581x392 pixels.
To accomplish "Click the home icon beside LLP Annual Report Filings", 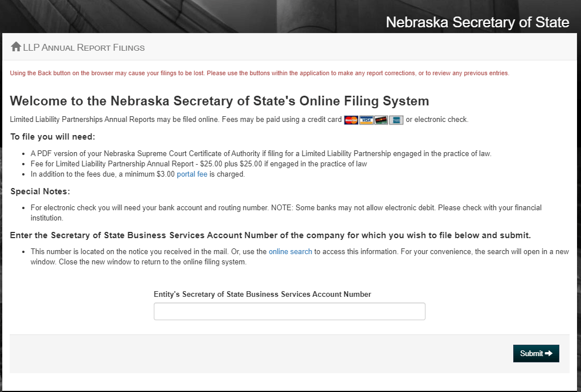I will tap(16, 47).
